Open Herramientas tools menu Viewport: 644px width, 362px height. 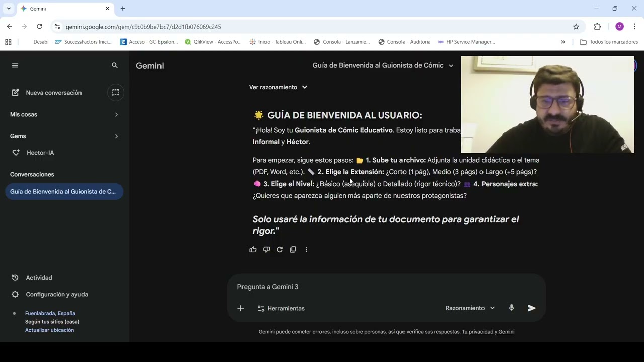(x=281, y=308)
